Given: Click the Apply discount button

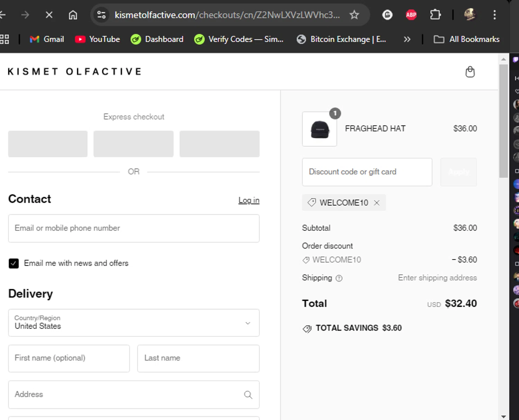Looking at the screenshot, I should click(x=458, y=172).
